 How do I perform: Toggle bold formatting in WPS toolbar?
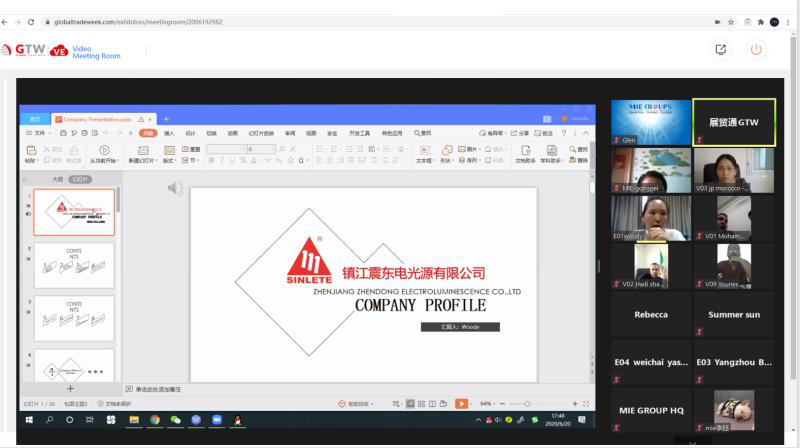pyautogui.click(x=211, y=160)
